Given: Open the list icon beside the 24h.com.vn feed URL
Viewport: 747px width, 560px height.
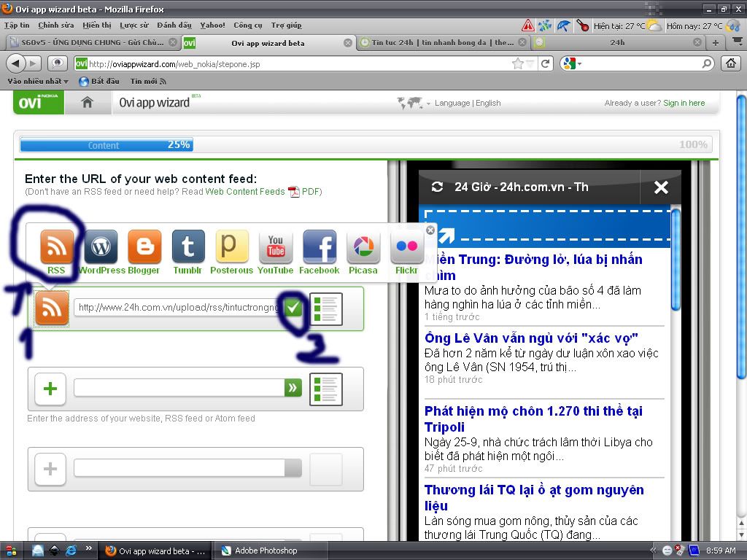Looking at the screenshot, I should tap(326, 308).
